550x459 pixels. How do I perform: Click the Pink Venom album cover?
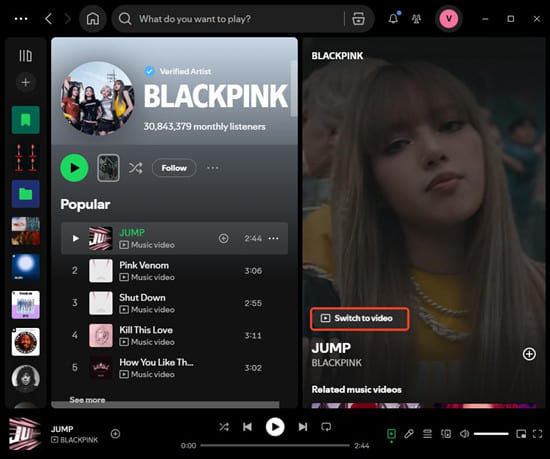pos(101,271)
